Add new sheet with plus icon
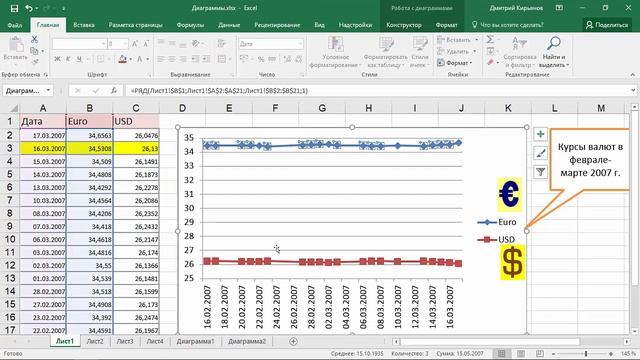The image size is (640, 360). pos(293,342)
